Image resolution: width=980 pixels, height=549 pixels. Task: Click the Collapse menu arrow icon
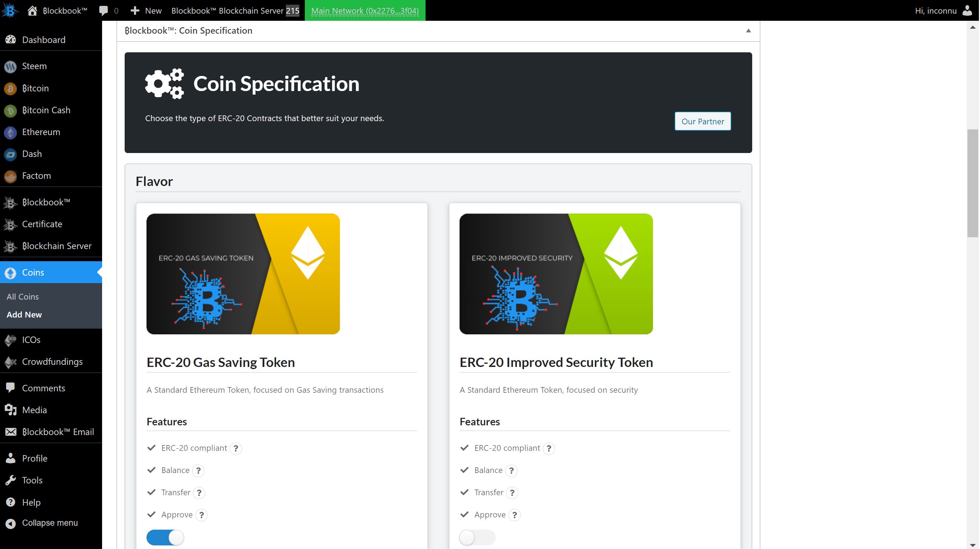[11, 524]
